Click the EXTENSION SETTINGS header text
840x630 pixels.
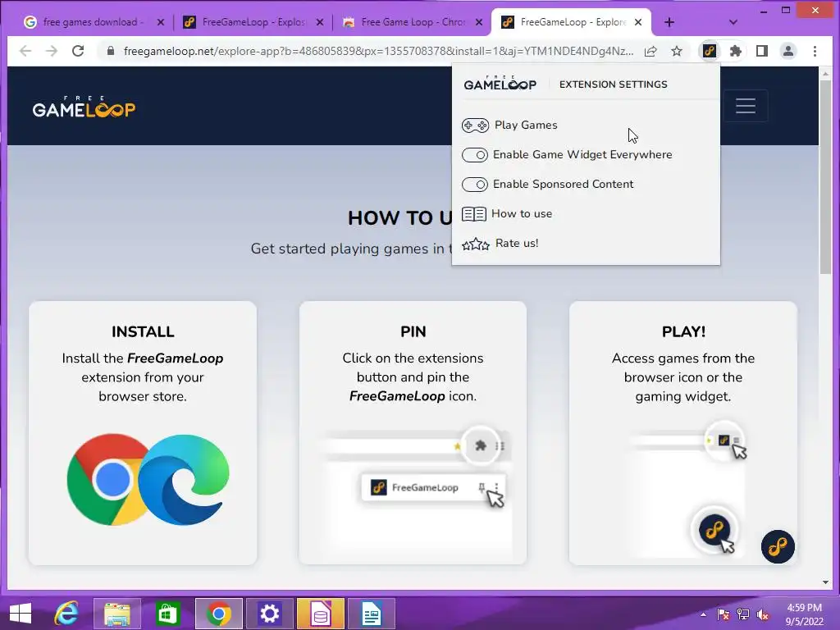(x=613, y=84)
